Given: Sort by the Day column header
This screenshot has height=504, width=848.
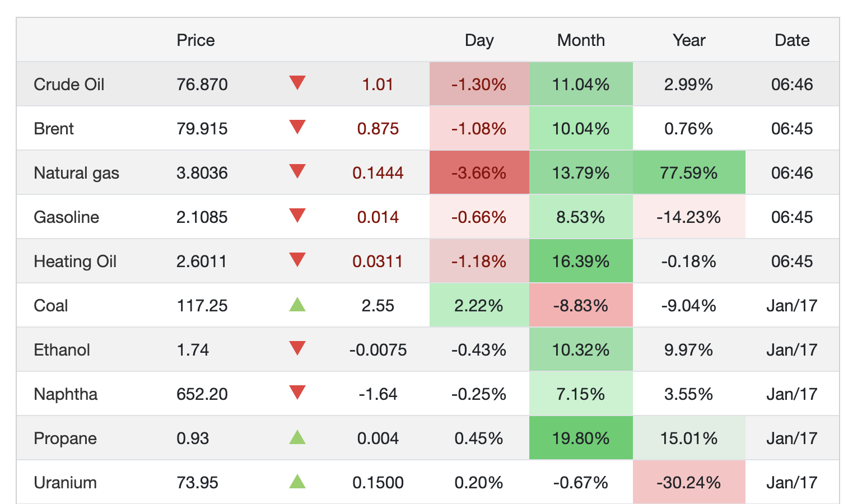Looking at the screenshot, I should pyautogui.click(x=479, y=40).
